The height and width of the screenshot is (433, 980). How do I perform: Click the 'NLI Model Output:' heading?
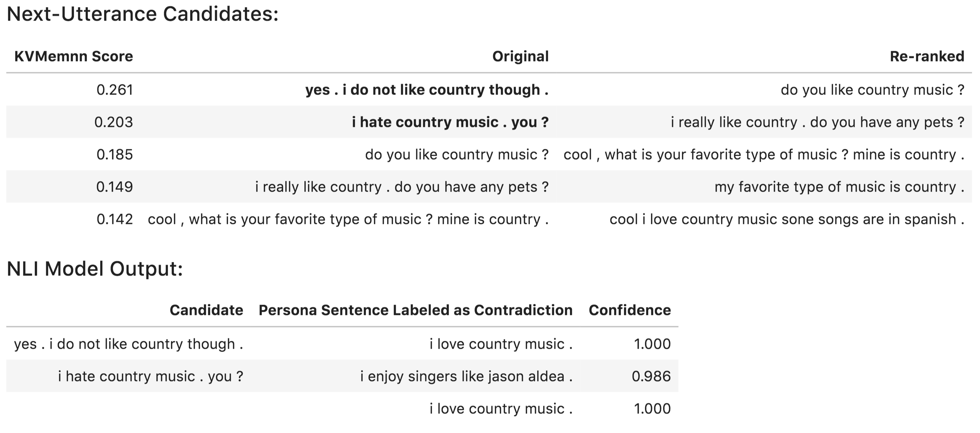coord(95,269)
